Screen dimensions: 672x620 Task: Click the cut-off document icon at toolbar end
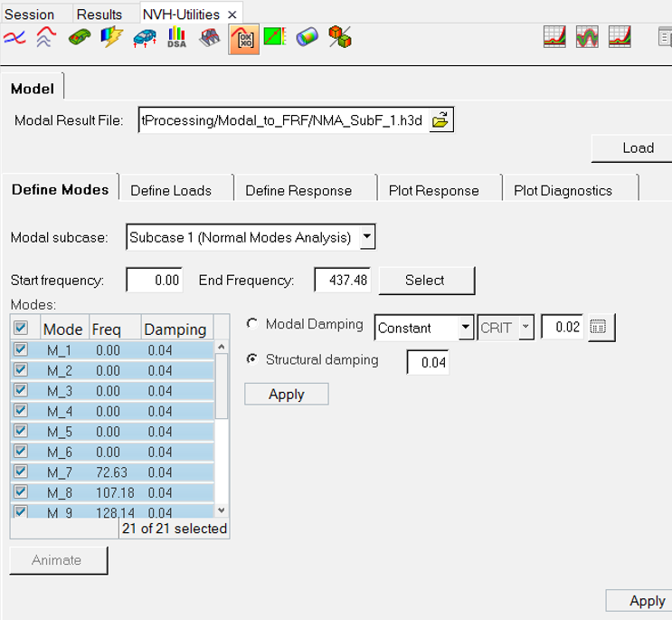665,37
